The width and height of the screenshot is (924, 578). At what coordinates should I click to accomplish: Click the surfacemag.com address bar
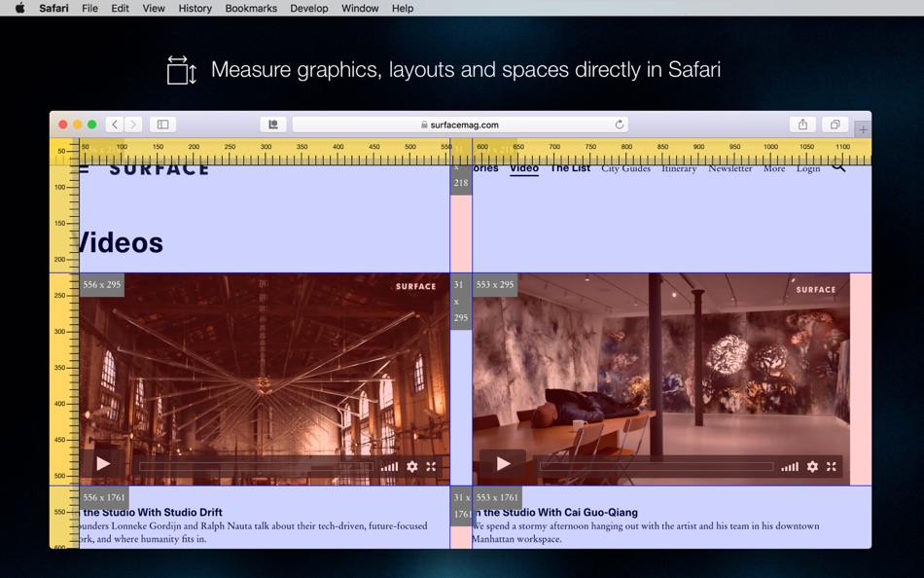[460, 125]
